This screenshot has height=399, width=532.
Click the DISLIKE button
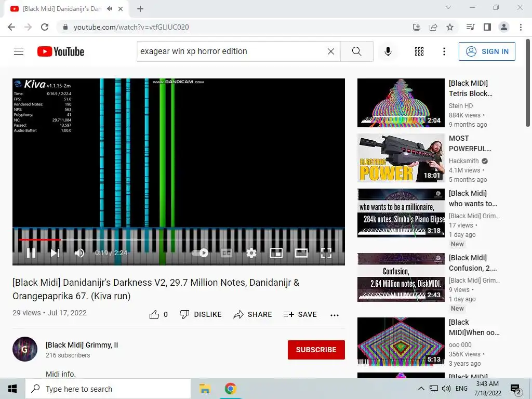pos(201,314)
